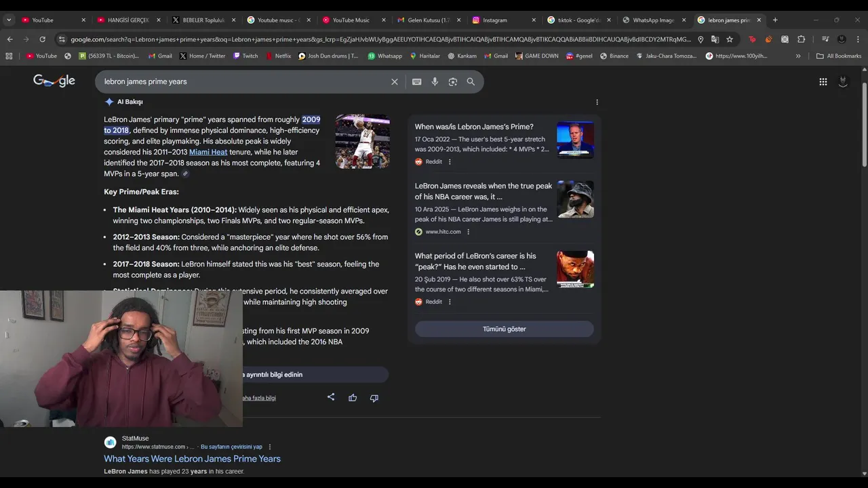Image resolution: width=868 pixels, height=488 pixels.
Task: Open the Google apps grid
Action: (x=823, y=81)
